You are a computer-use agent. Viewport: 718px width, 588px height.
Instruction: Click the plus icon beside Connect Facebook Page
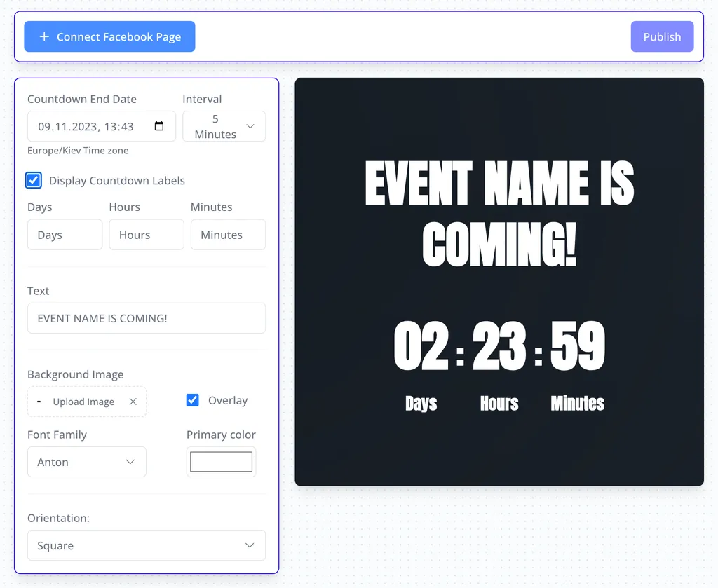[44, 36]
